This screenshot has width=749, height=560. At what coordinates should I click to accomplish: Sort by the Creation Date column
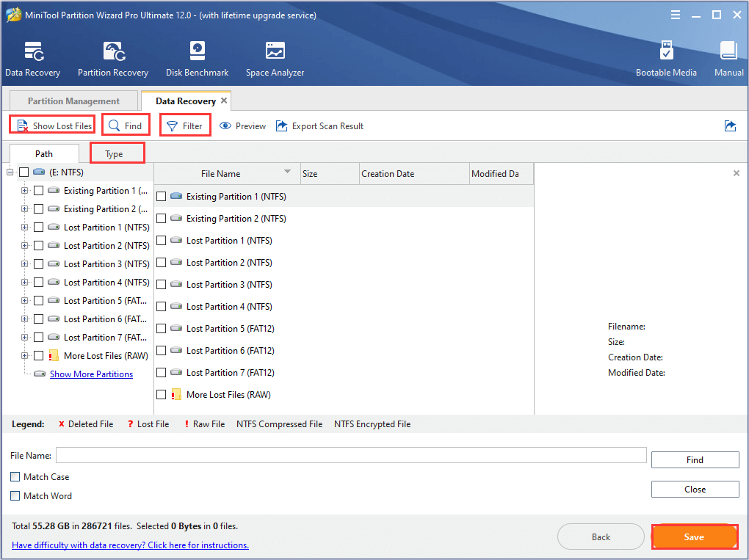(x=414, y=174)
